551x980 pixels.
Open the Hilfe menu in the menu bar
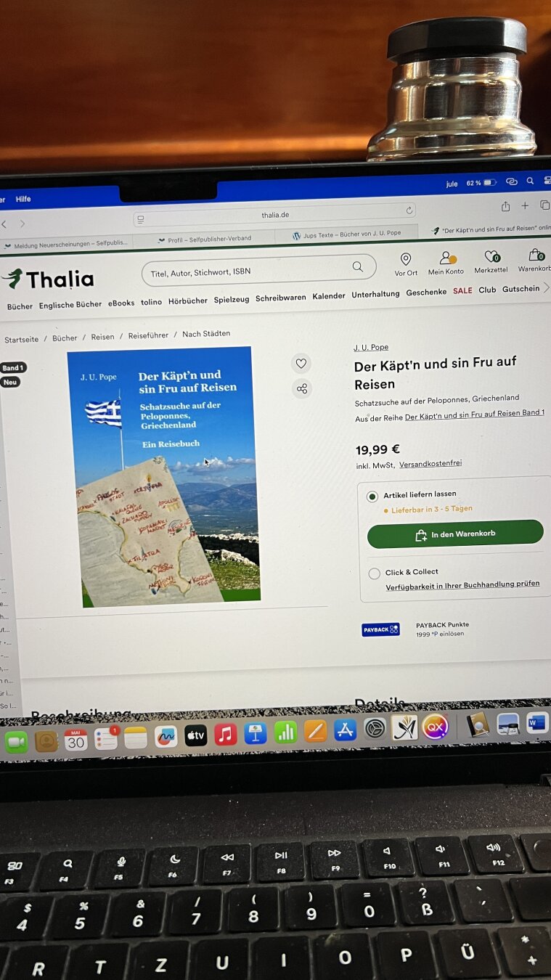(23, 199)
